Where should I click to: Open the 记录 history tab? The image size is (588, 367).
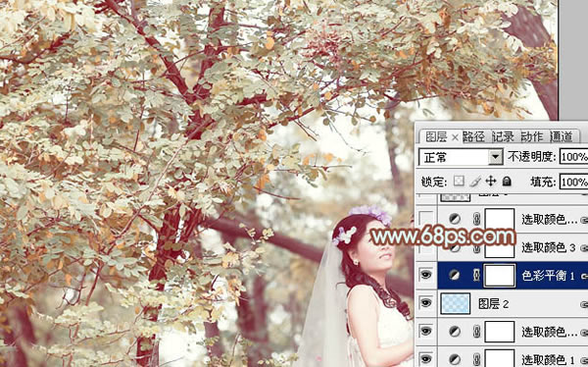[x=503, y=136]
